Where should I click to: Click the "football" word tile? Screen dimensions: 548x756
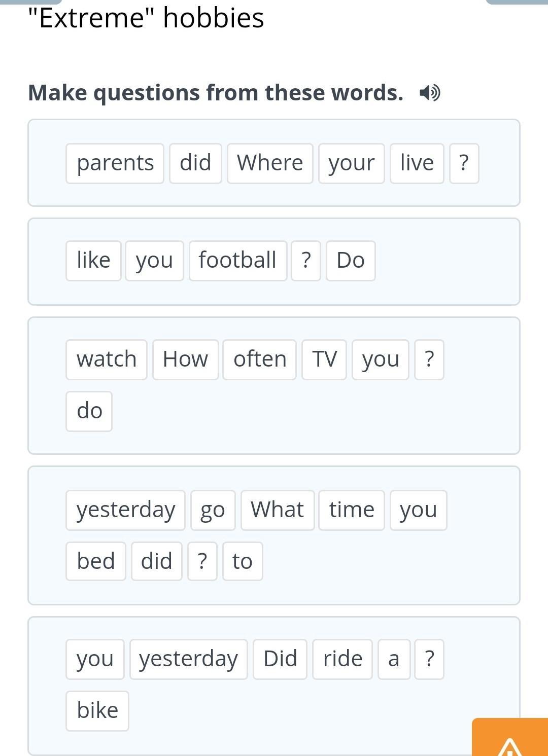coord(237,261)
